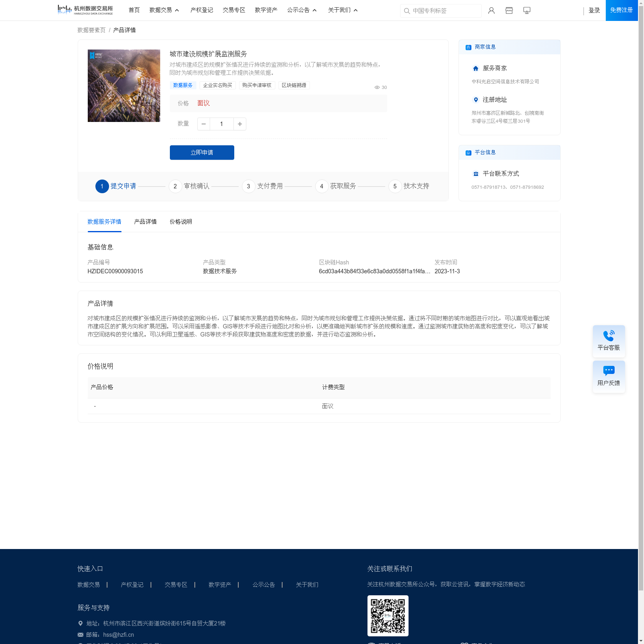Click the 注册地址 location pin icon
Viewport: 644px width, 644px height.
point(476,100)
